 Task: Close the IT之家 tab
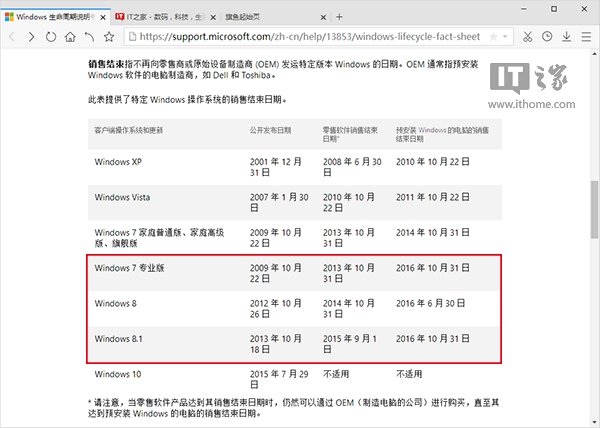coord(213,17)
